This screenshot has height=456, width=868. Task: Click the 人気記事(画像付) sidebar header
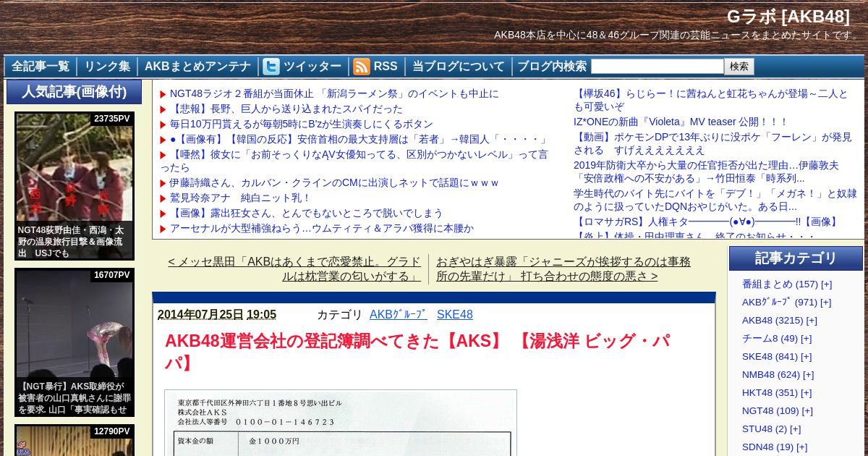click(74, 92)
